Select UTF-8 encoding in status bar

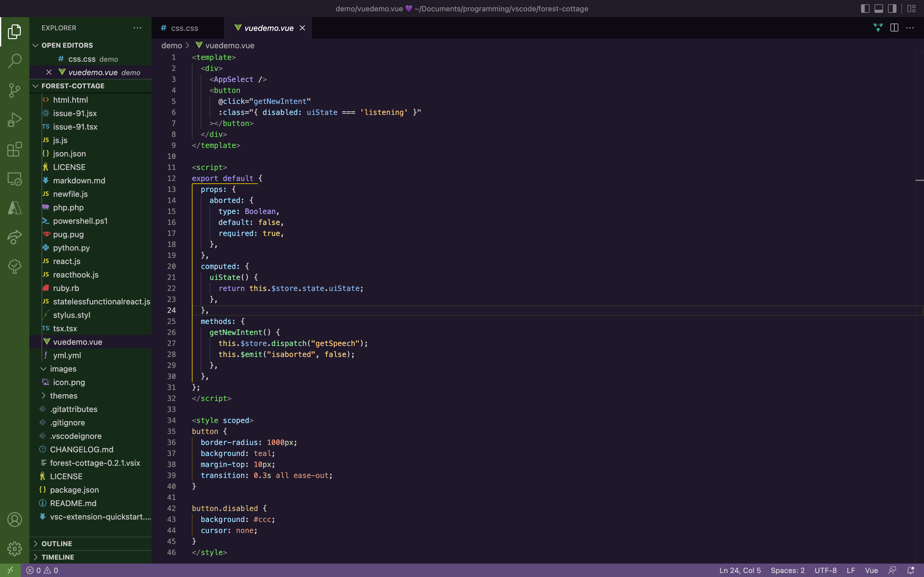(826, 570)
